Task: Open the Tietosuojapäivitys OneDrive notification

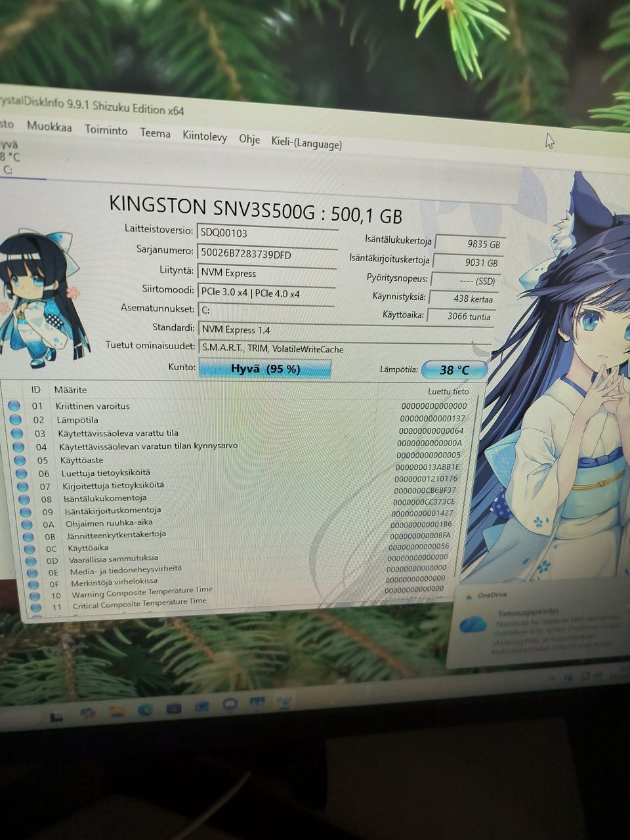Action: [x=538, y=629]
